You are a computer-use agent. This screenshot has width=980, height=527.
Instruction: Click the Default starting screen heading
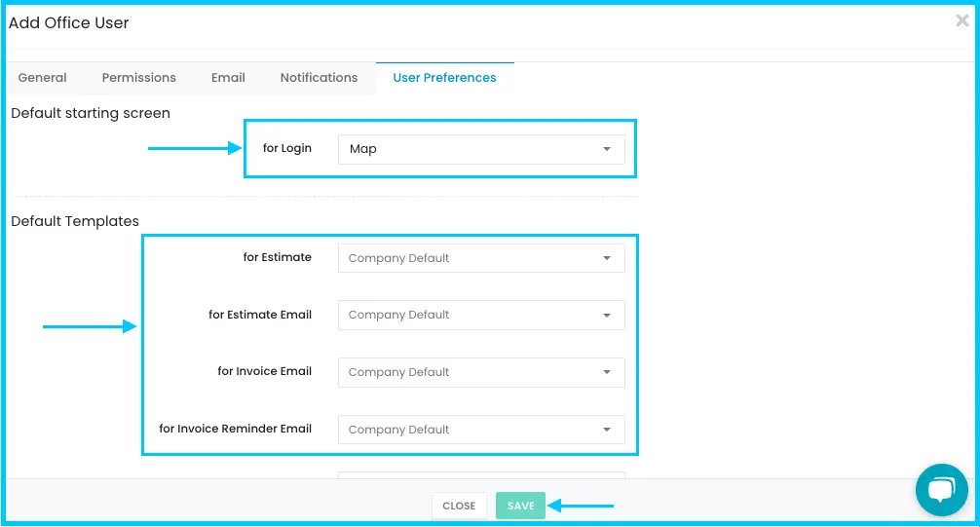pyautogui.click(x=91, y=113)
